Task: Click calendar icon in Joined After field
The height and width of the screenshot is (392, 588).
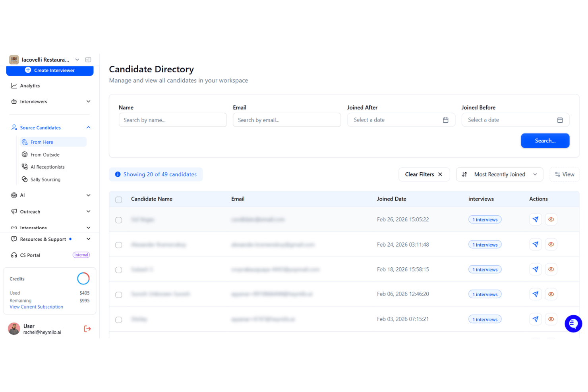Action: [446, 120]
